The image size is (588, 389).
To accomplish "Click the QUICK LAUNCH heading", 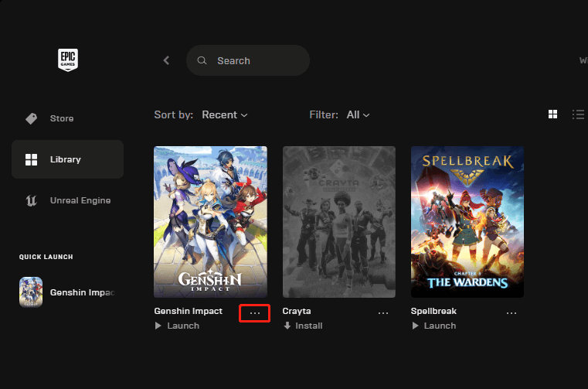I will (x=46, y=257).
